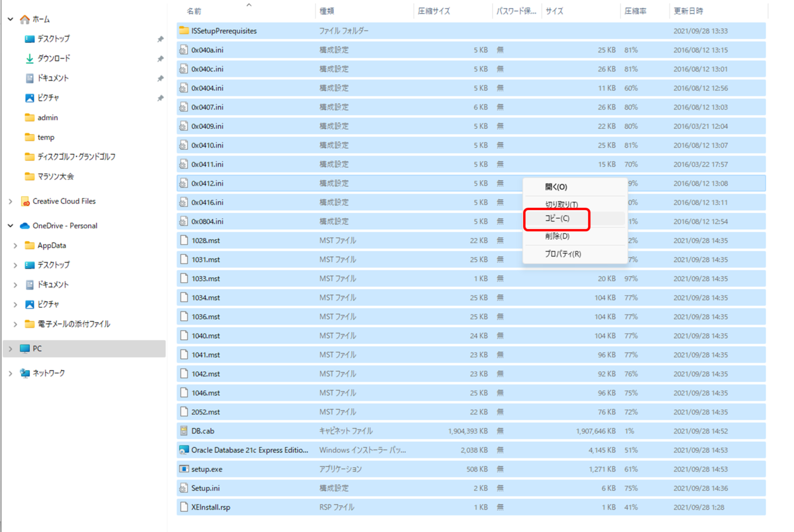Collapse the ホーム section chevron
The height and width of the screenshot is (532, 794).
point(10,19)
